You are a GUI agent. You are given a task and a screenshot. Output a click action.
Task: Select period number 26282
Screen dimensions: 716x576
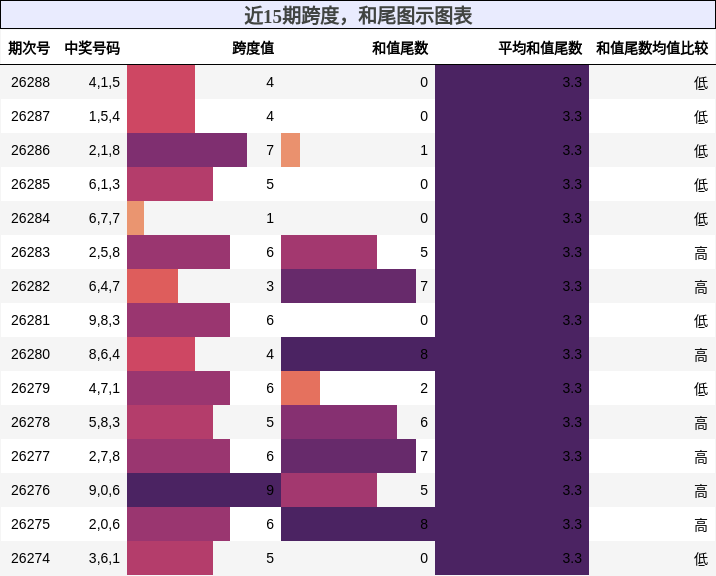tap(30, 286)
